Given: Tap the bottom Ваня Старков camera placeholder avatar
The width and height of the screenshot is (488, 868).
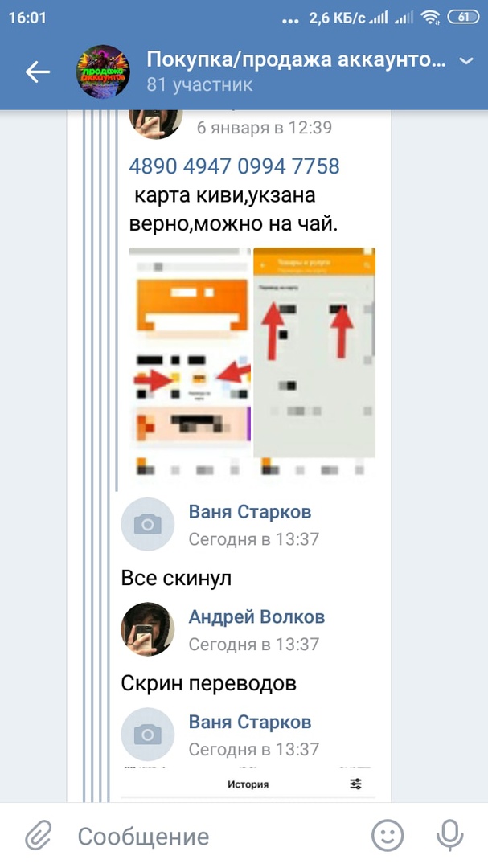Looking at the screenshot, I should pyautogui.click(x=148, y=735).
